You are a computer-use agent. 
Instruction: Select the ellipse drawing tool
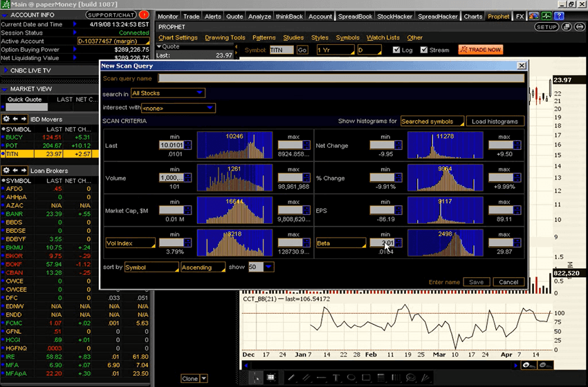click(x=351, y=377)
